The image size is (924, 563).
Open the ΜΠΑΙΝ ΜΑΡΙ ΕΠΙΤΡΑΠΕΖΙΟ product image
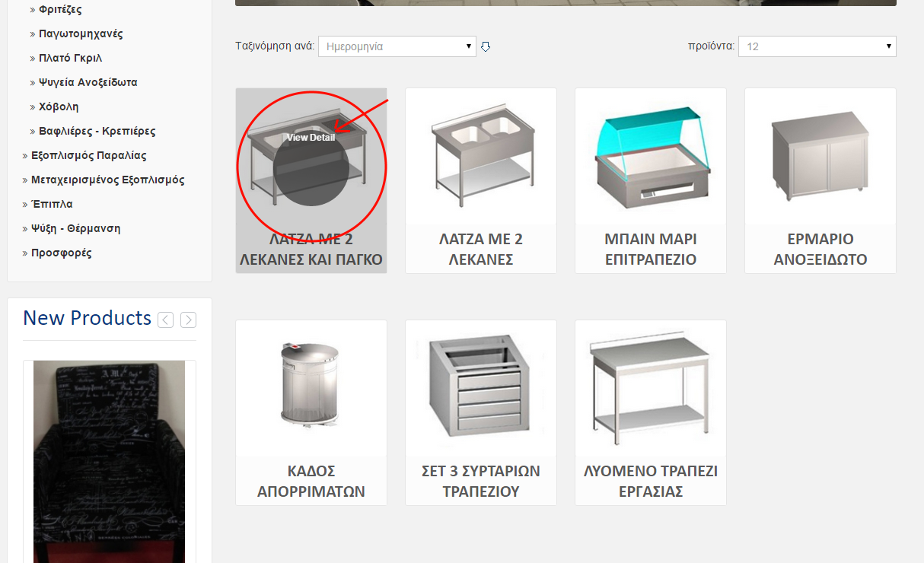(650, 156)
